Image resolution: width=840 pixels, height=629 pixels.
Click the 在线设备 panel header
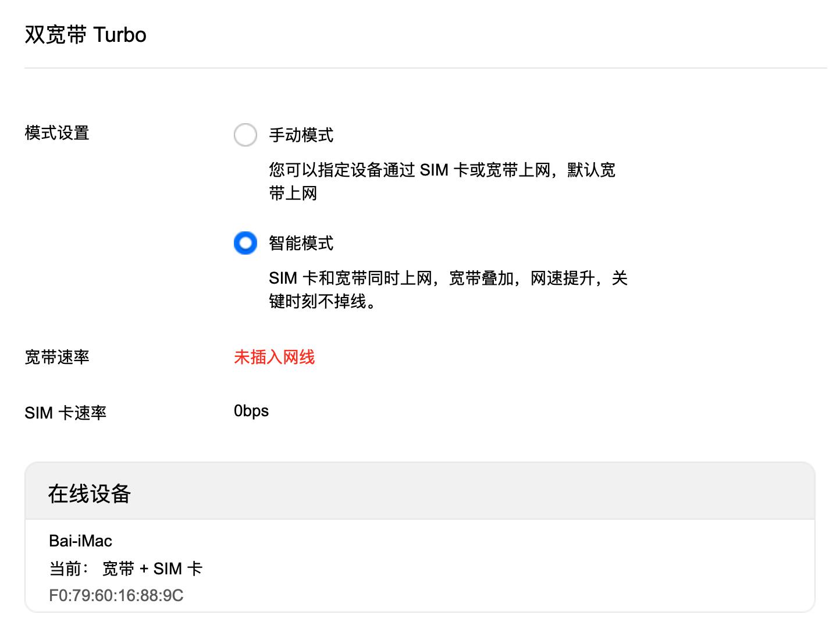(89, 494)
